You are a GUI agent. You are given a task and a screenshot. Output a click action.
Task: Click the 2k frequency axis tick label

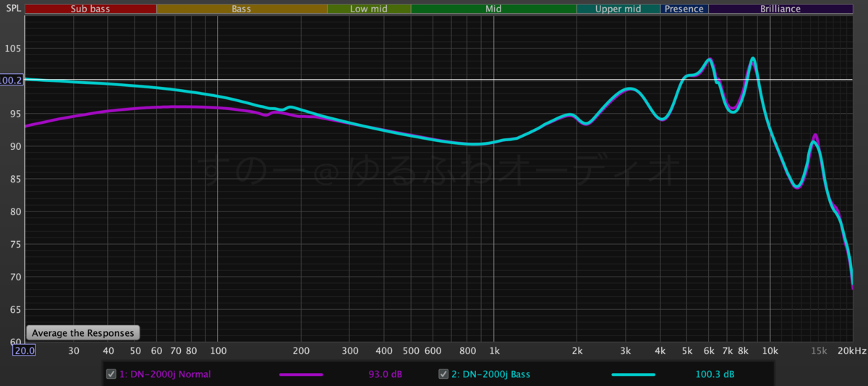pos(576,351)
